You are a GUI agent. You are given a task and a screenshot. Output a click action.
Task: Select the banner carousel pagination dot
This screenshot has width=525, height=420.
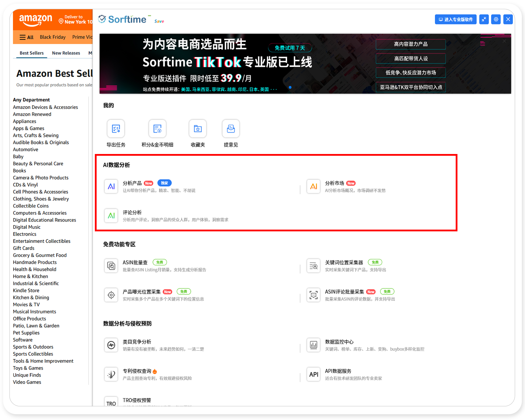coord(290,87)
